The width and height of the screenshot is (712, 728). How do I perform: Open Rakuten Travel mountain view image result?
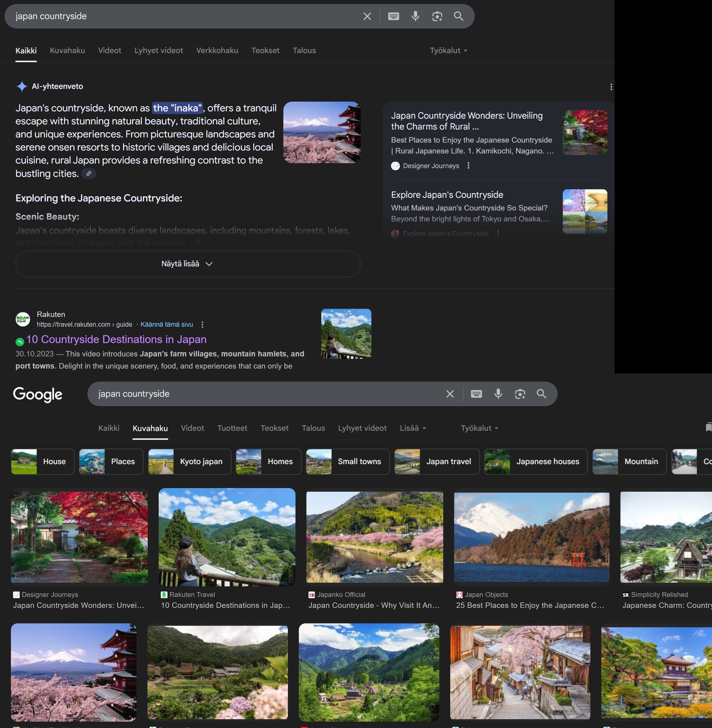coord(227,537)
